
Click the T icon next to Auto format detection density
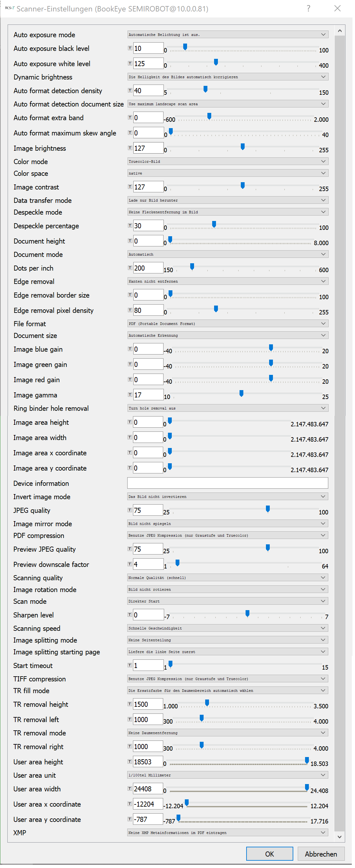pos(130,90)
